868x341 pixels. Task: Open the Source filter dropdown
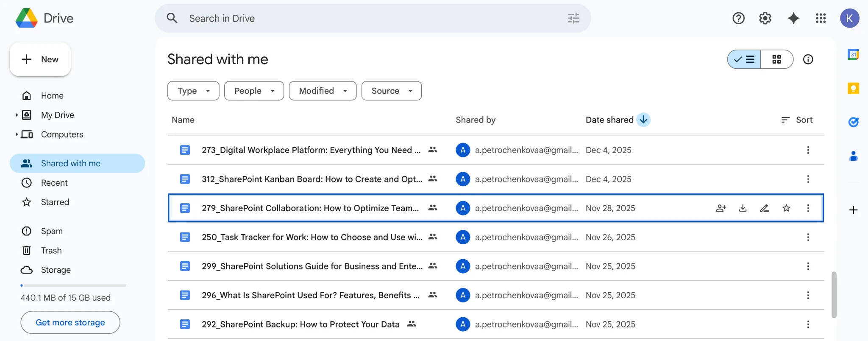click(x=392, y=91)
